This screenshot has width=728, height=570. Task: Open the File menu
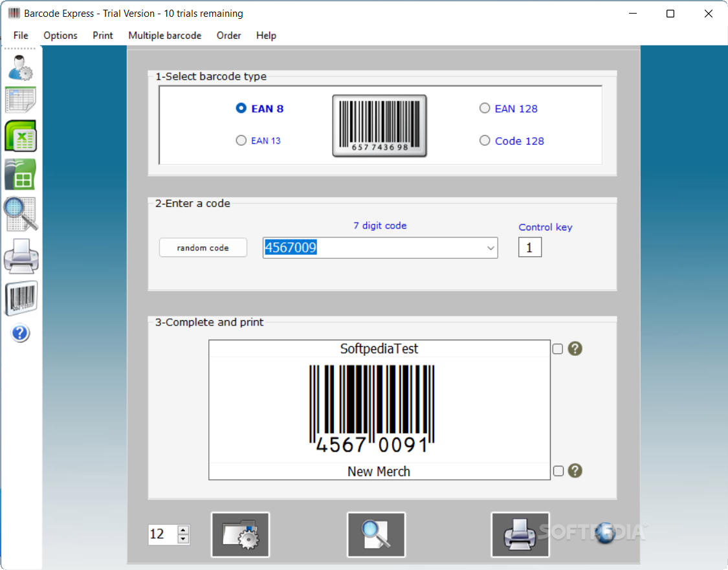click(x=21, y=36)
